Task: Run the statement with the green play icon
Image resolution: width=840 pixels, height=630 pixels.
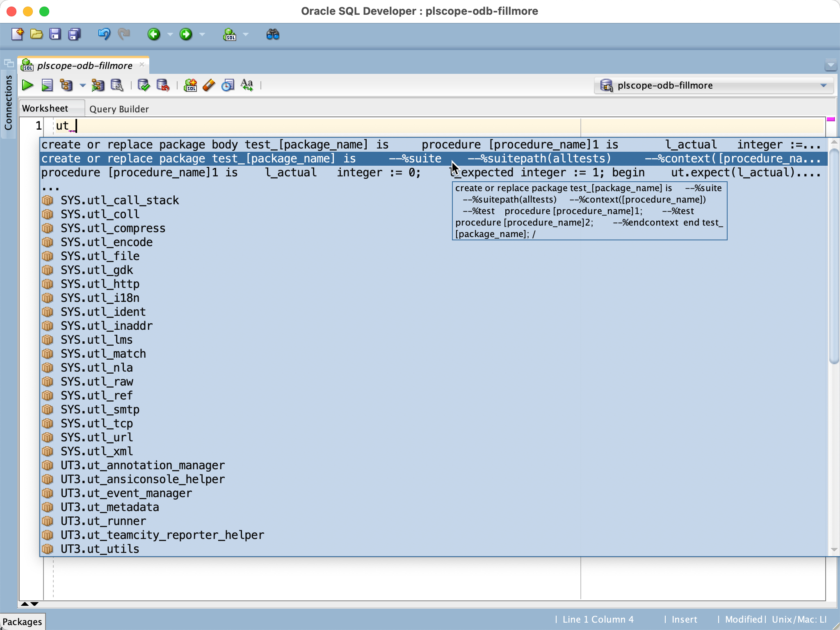Action: (x=27, y=85)
